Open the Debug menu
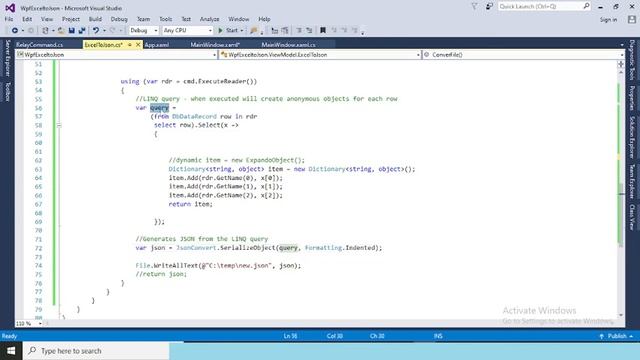The width and height of the screenshot is (640, 360). 119,19
